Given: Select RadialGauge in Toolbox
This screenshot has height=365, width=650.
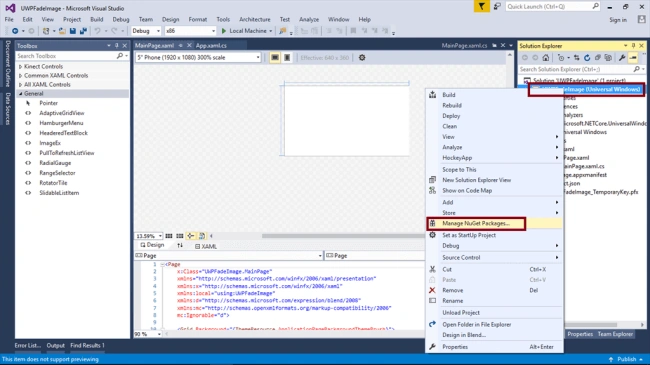Looking at the screenshot, I should click(55, 163).
